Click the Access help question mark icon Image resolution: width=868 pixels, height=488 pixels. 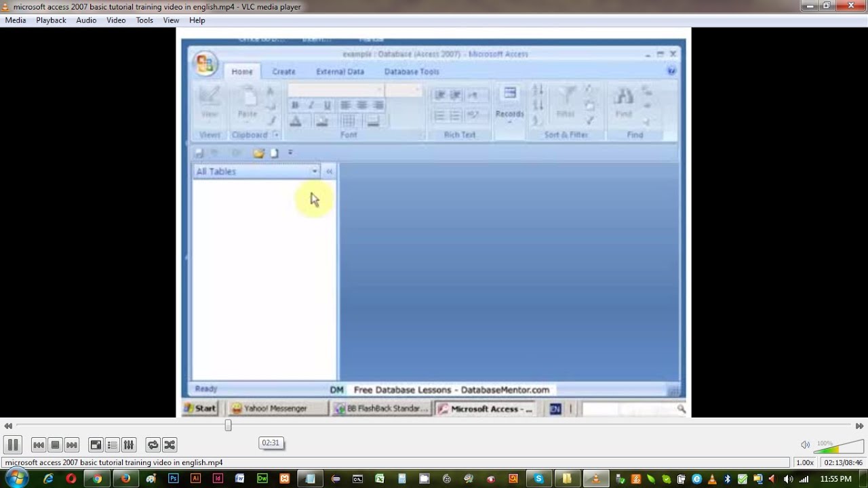click(671, 70)
